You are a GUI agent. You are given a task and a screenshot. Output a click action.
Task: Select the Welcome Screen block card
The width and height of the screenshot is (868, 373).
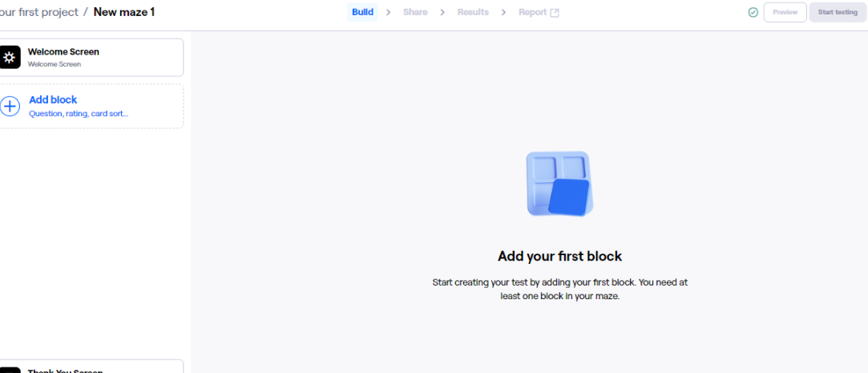(x=91, y=58)
